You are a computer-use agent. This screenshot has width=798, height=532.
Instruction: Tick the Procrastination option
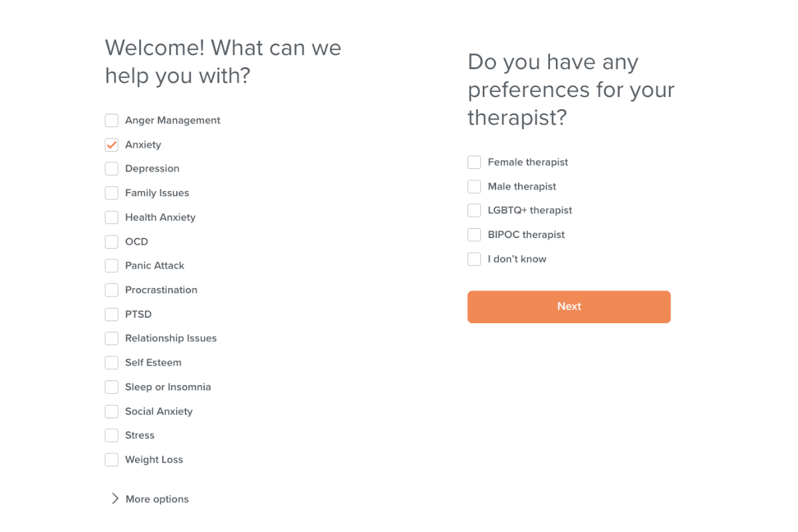point(112,290)
